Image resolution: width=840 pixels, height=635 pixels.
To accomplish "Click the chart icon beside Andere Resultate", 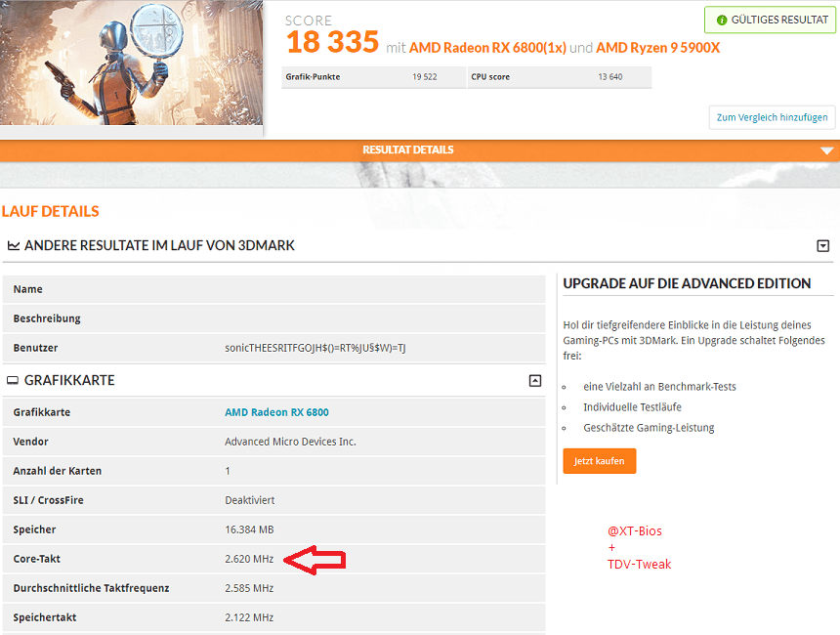I will point(14,245).
